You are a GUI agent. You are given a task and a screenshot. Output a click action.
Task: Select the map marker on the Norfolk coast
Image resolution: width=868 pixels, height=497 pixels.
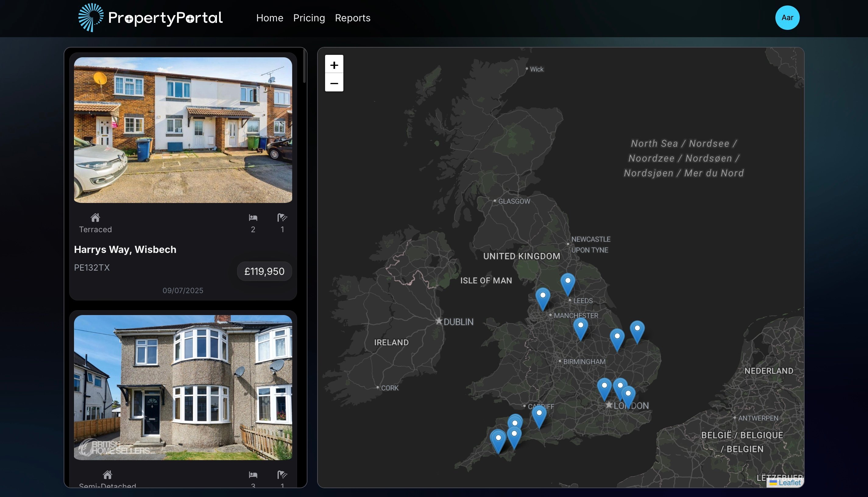(637, 332)
